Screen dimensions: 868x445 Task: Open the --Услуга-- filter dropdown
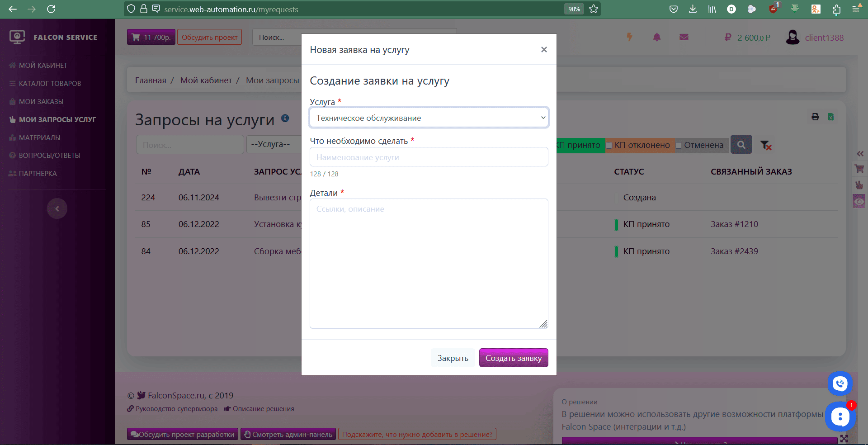pos(274,144)
